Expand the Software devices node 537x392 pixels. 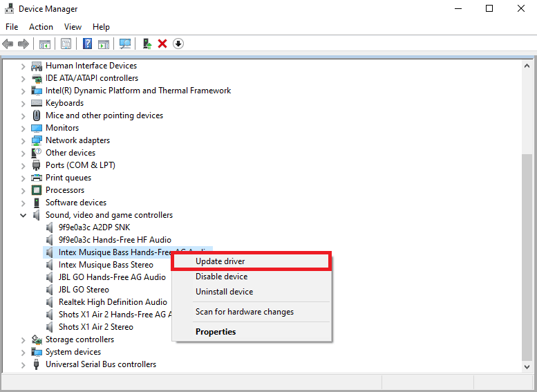(x=23, y=203)
